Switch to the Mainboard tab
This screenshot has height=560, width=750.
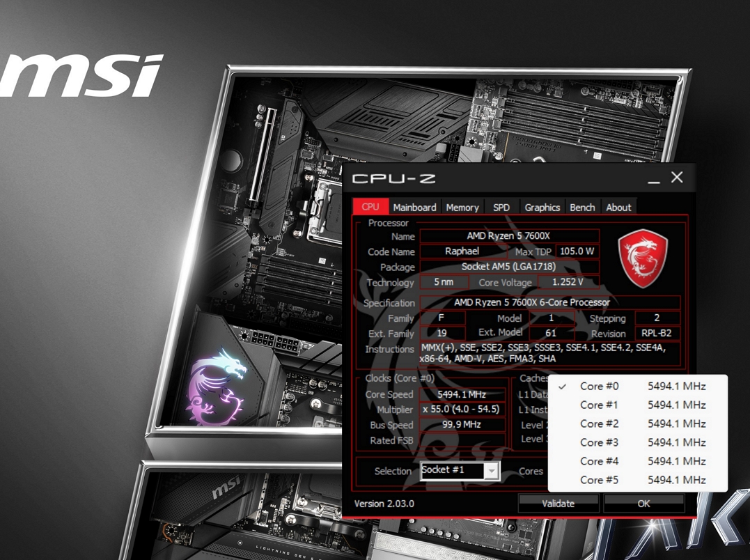[414, 207]
